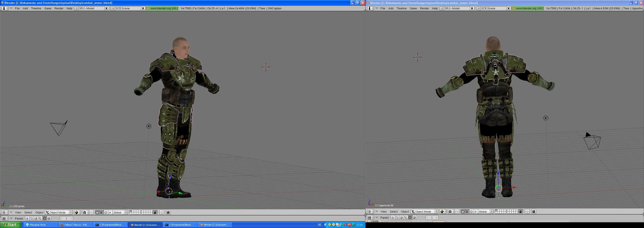Open Object Mode dropdown in left viewport

pyautogui.click(x=59, y=213)
